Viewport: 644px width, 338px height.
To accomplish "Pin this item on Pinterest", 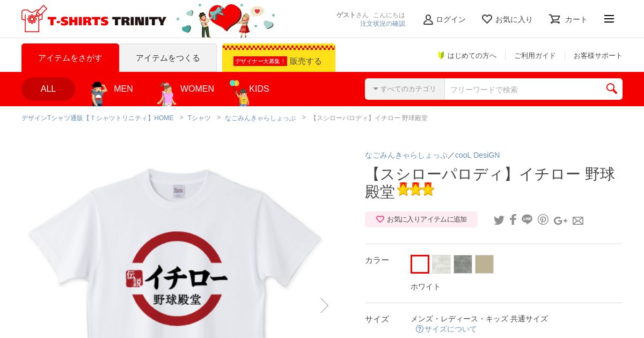I will 543,219.
